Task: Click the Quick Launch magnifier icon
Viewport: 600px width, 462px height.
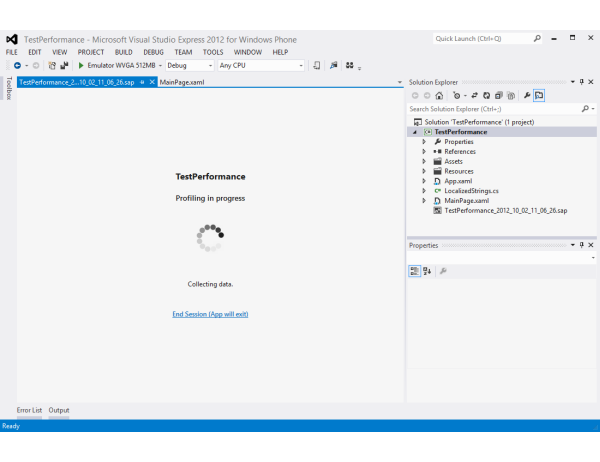Action: tap(537, 38)
